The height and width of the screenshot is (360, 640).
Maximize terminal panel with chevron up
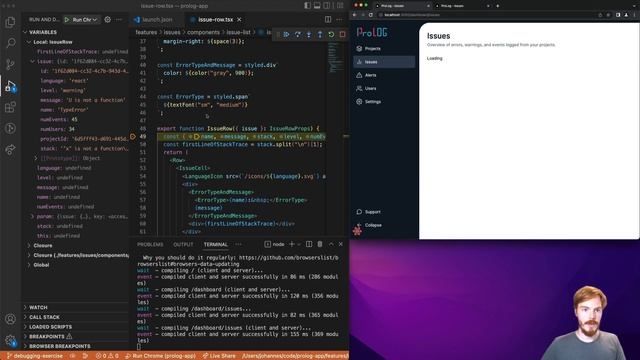point(331,244)
